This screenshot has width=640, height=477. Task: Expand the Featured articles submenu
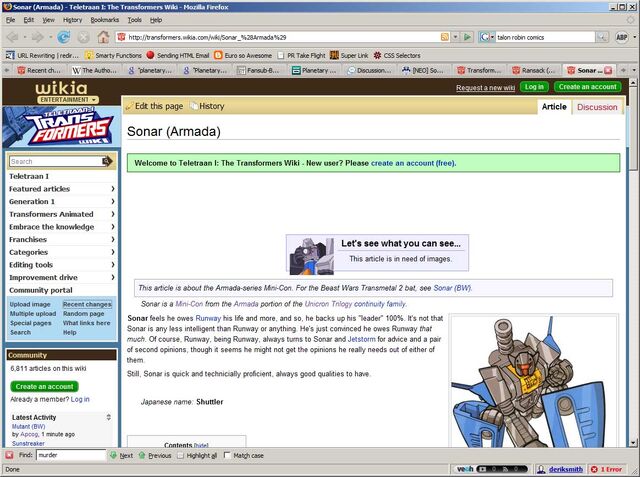113,189
